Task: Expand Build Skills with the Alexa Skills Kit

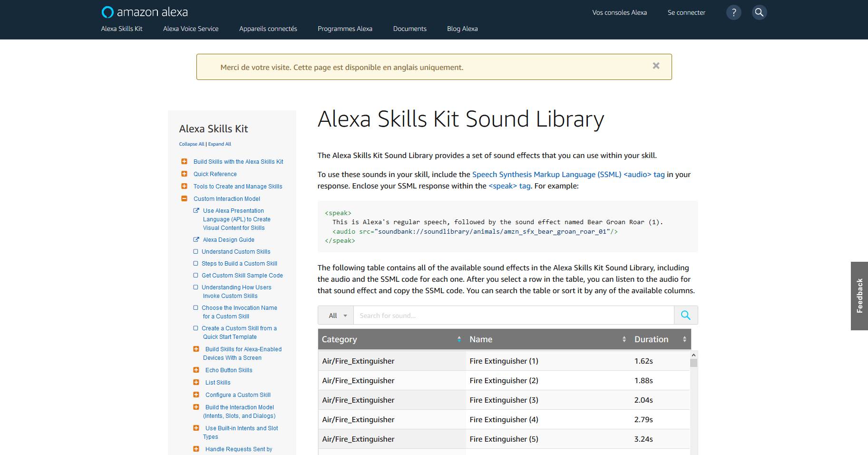Action: [184, 162]
